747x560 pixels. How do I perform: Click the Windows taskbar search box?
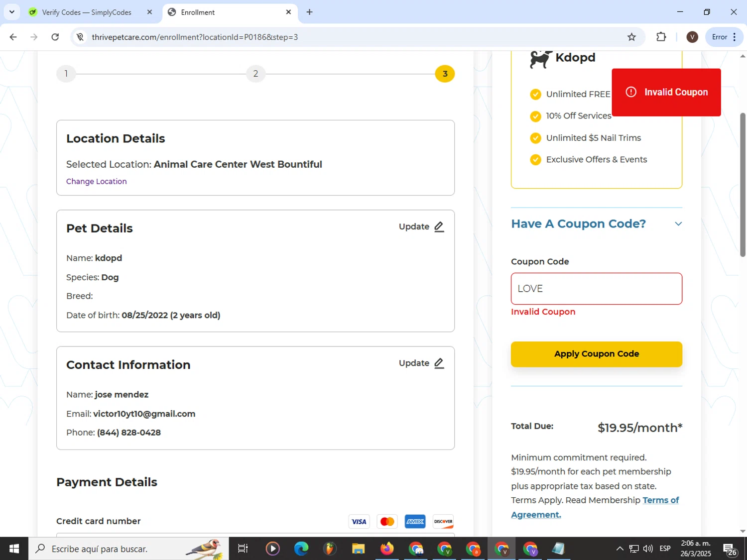128,549
